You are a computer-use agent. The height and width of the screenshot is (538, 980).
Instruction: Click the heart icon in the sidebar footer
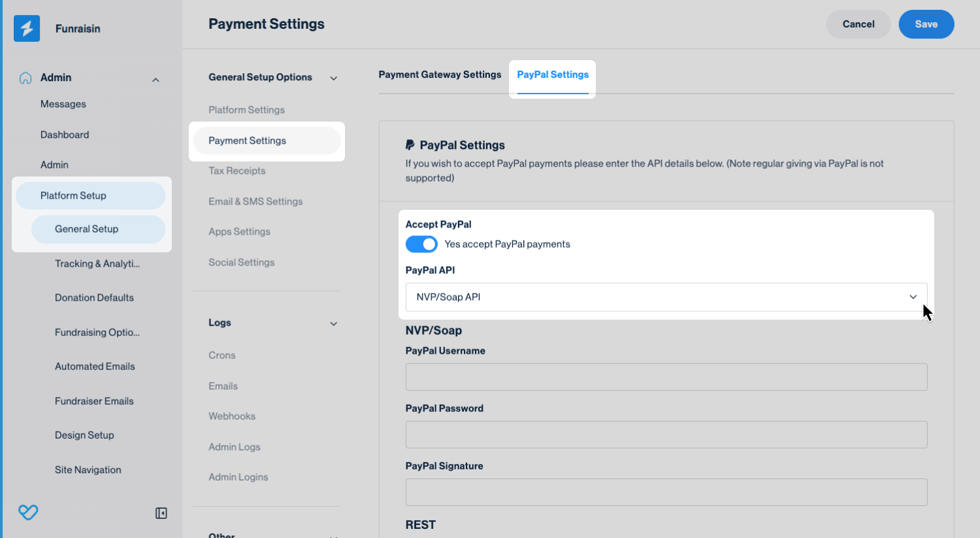point(28,513)
